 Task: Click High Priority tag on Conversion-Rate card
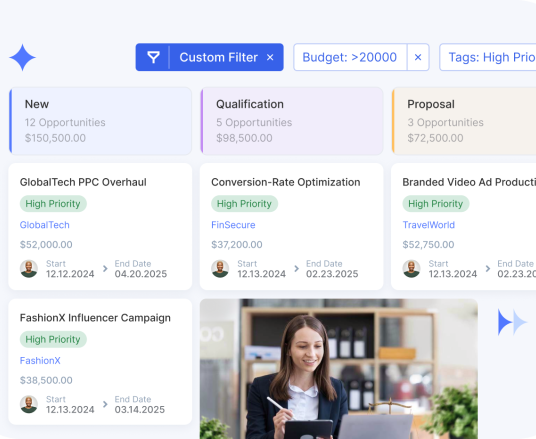(x=244, y=204)
